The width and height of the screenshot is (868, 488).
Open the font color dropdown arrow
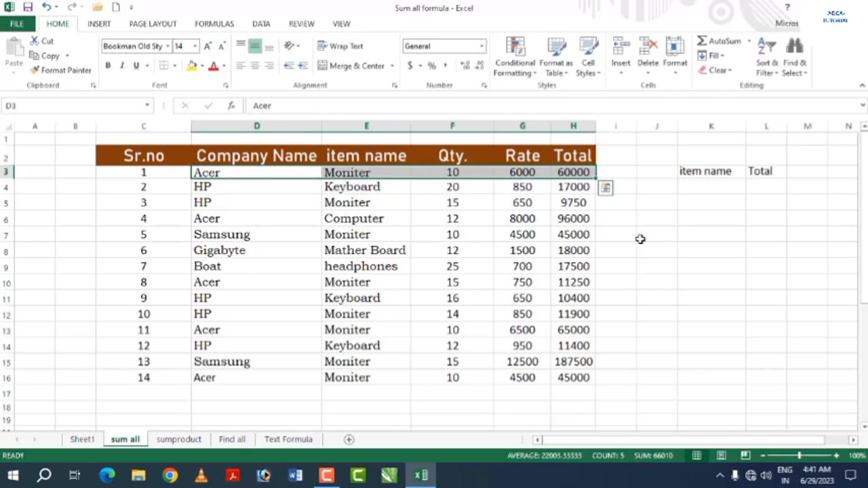coord(224,66)
